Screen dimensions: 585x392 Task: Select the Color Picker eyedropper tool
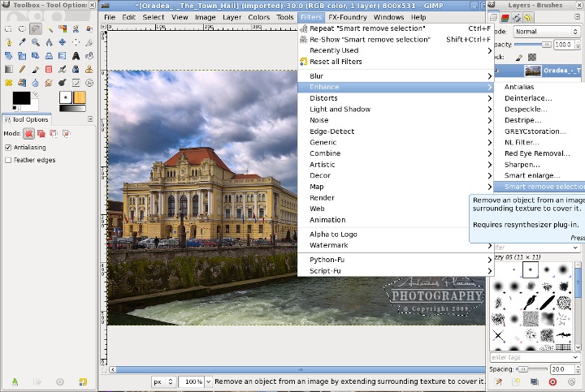pyautogui.click(x=22, y=42)
